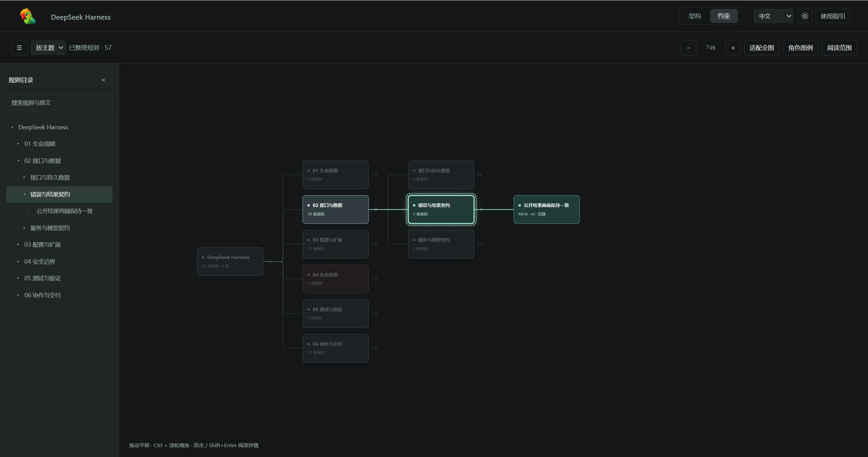Screen dimensions: 868x457
Task: Expand the 01 生命周期 tree arrow
Action: pos(18,144)
